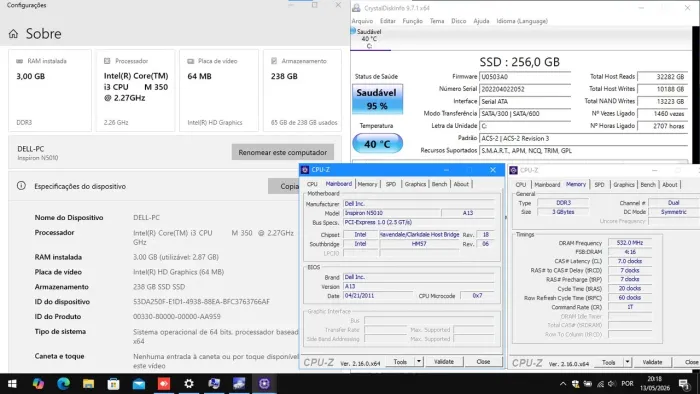Open Graphics tab in Mainboard CPU-Z window
The width and height of the screenshot is (700, 394).
415,184
